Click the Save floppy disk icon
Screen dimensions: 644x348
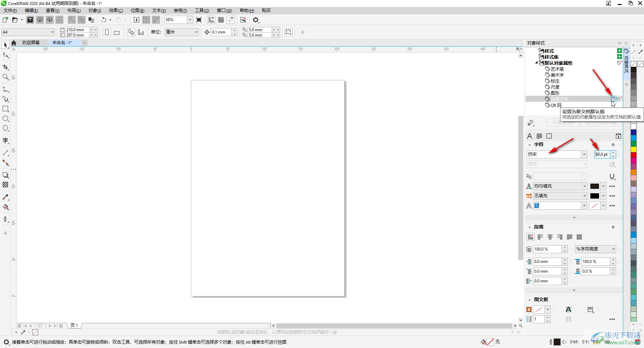pos(30,20)
